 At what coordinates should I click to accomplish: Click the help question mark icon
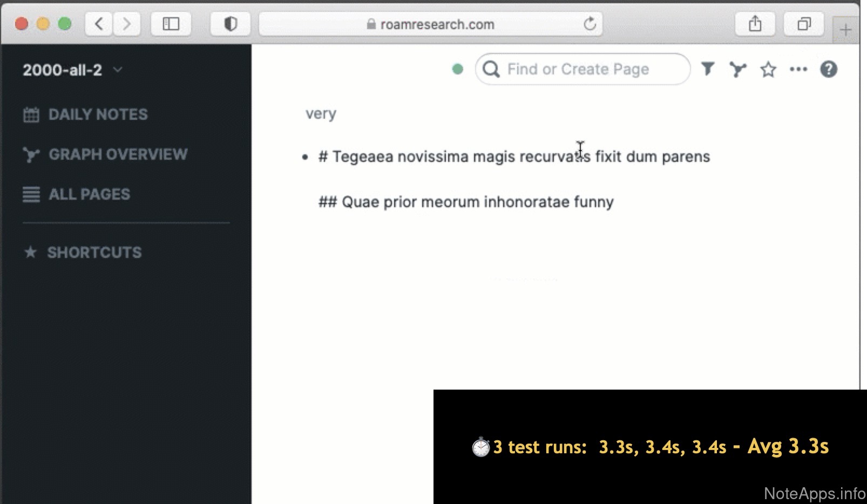coord(828,70)
